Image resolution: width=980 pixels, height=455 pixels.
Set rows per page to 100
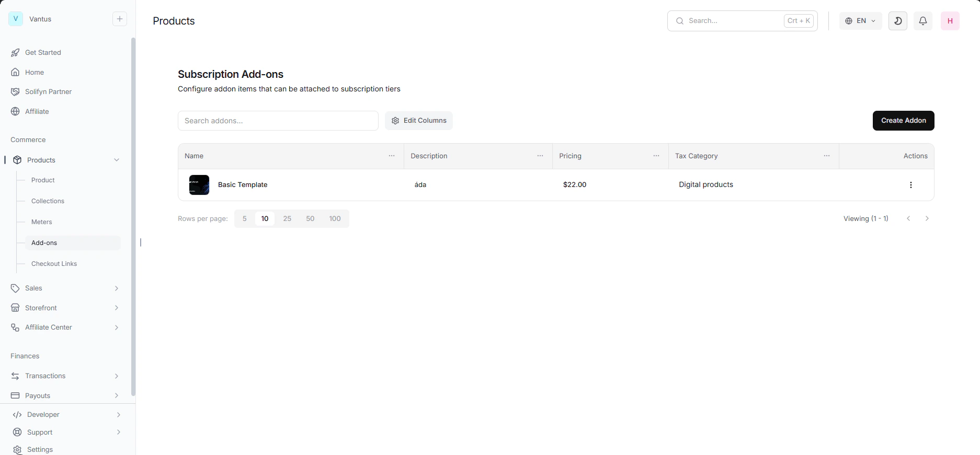click(x=335, y=219)
